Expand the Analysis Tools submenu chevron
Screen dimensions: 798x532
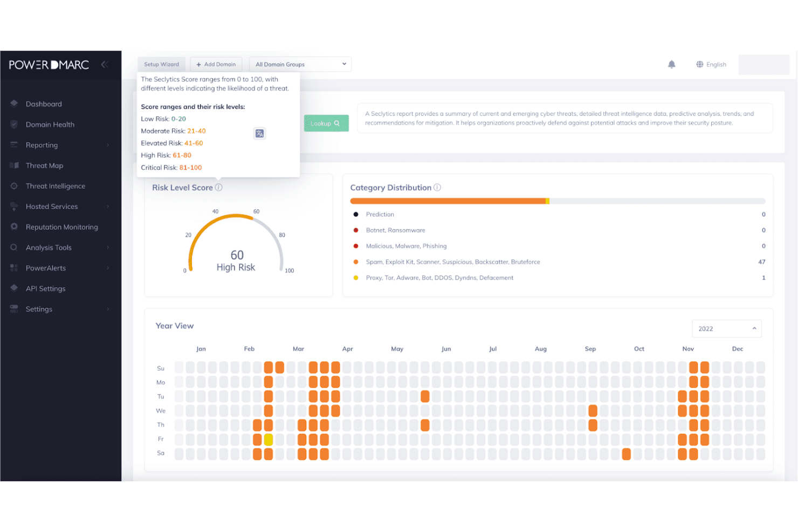pyautogui.click(x=108, y=247)
